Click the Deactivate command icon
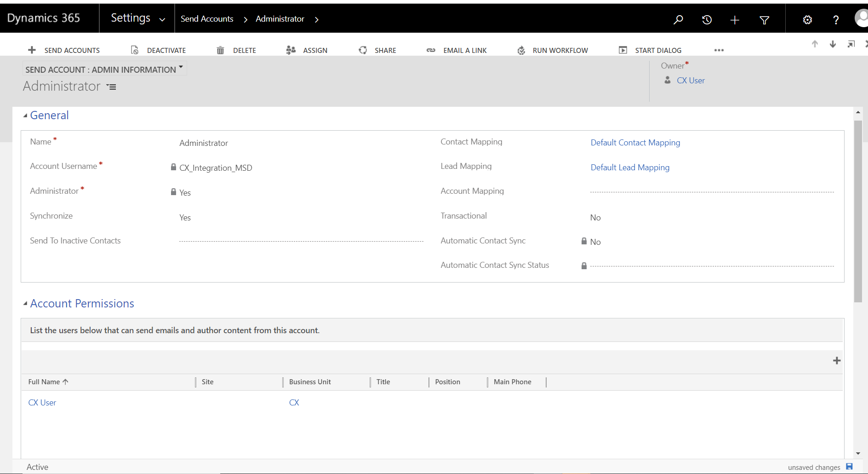The height and width of the screenshot is (474, 868). [135, 50]
